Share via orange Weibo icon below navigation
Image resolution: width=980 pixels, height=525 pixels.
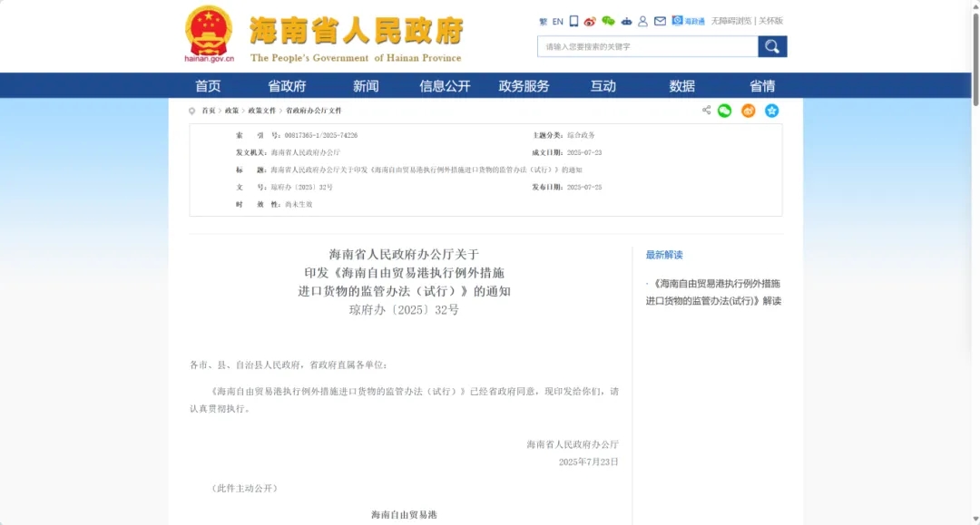click(748, 111)
